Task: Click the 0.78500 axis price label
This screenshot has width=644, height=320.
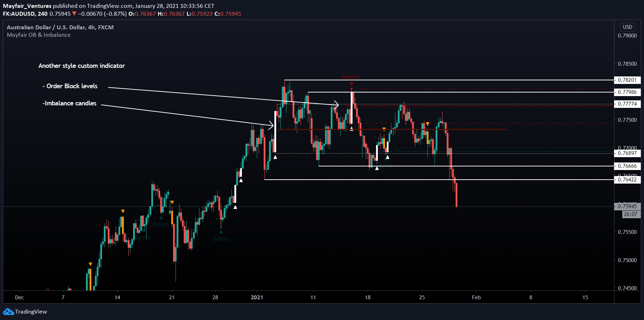Action: [x=627, y=64]
